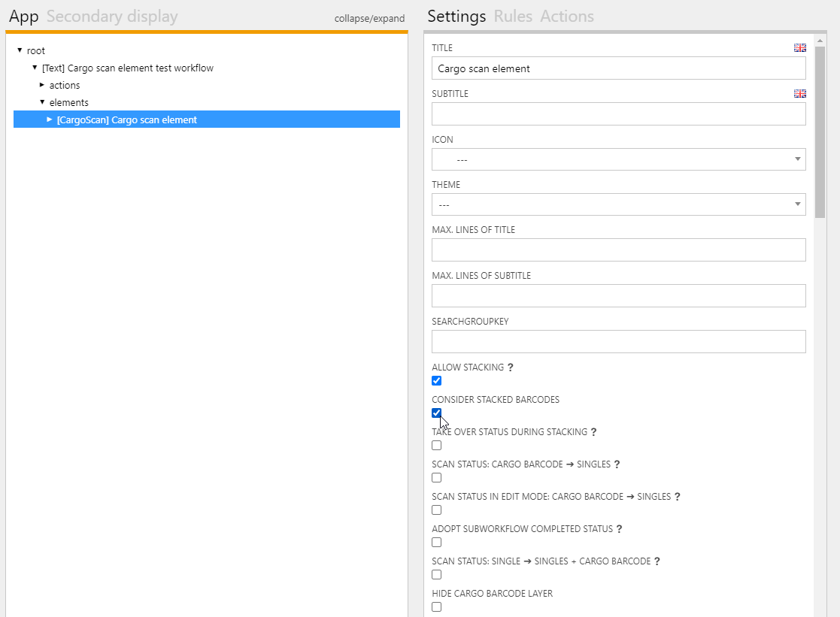
Task: Enable Hide Cargo Barcode Layer checkbox
Action: 437,607
